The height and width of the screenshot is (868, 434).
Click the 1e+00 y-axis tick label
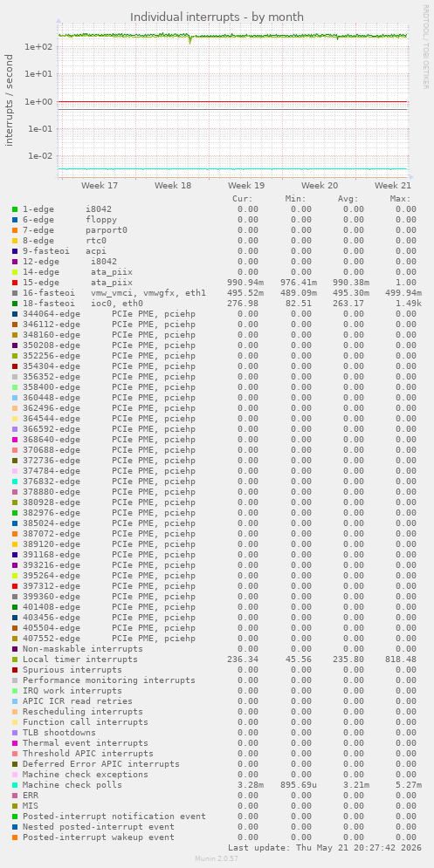[38, 102]
